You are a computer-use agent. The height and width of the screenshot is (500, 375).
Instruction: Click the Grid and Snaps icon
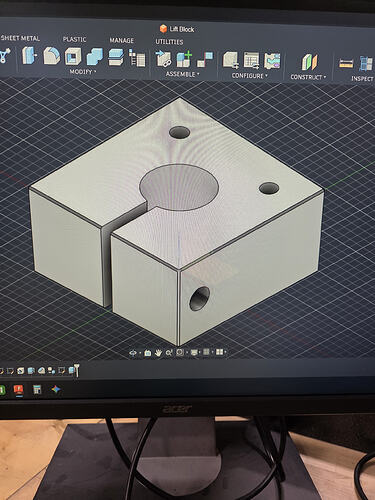pyautogui.click(x=206, y=352)
